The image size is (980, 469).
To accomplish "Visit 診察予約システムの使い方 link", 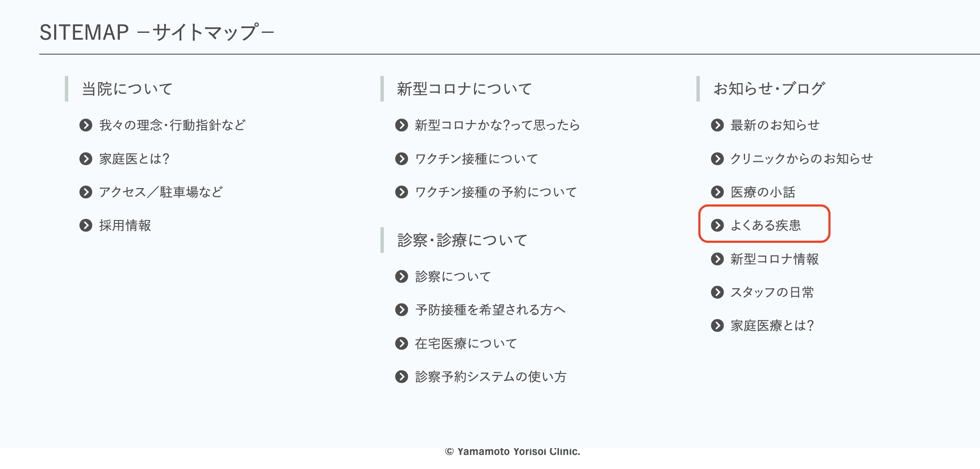I will click(x=490, y=377).
